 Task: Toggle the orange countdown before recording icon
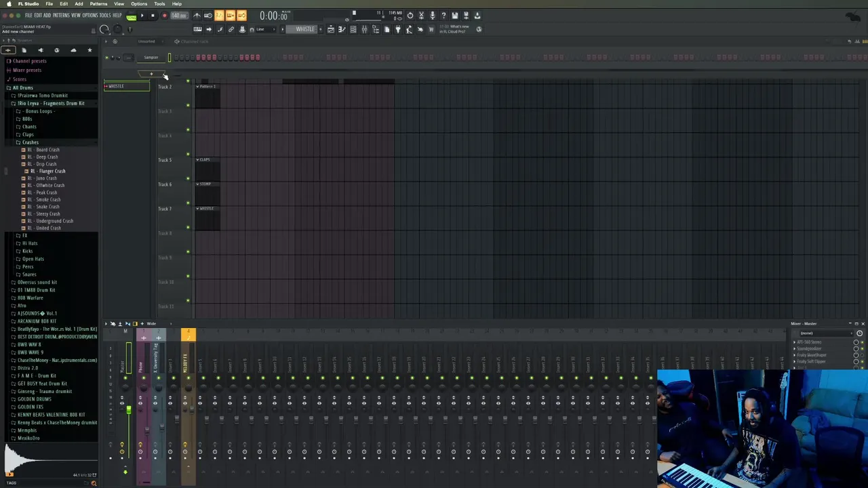coord(219,16)
